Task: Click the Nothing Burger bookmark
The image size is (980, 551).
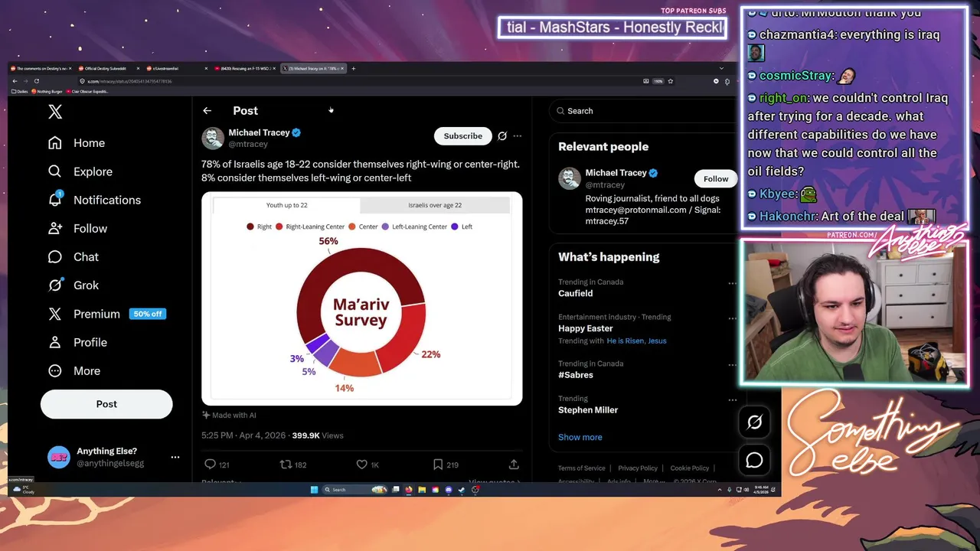Action: click(47, 92)
